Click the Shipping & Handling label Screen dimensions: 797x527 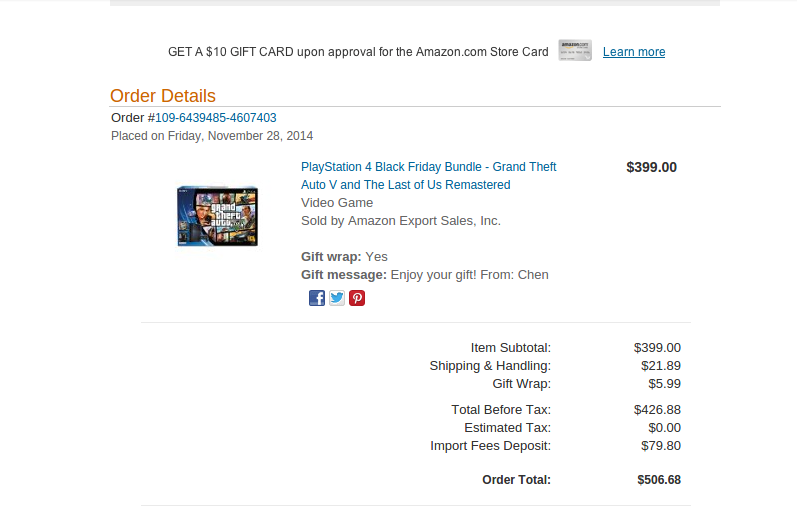(x=490, y=366)
